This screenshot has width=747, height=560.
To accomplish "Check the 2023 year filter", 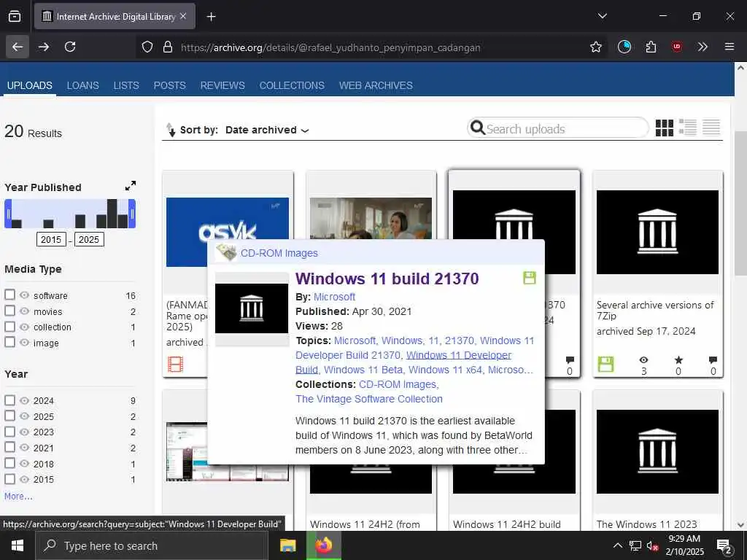I will 10,432.
